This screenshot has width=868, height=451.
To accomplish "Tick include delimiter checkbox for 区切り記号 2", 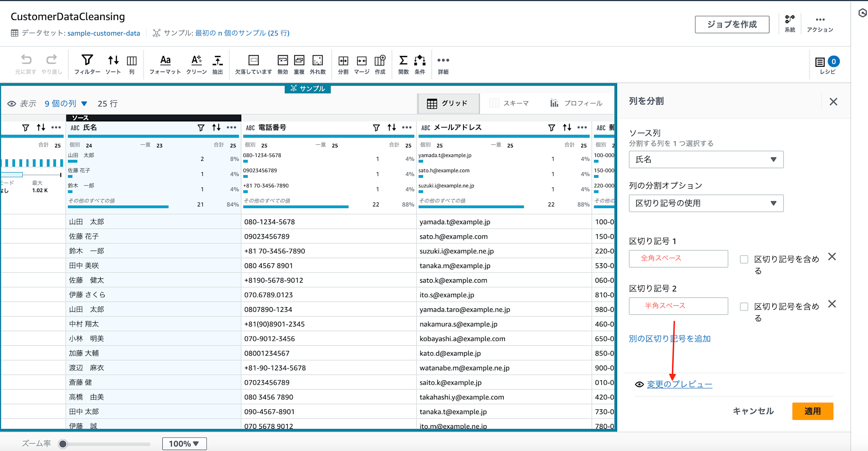I will pos(744,307).
